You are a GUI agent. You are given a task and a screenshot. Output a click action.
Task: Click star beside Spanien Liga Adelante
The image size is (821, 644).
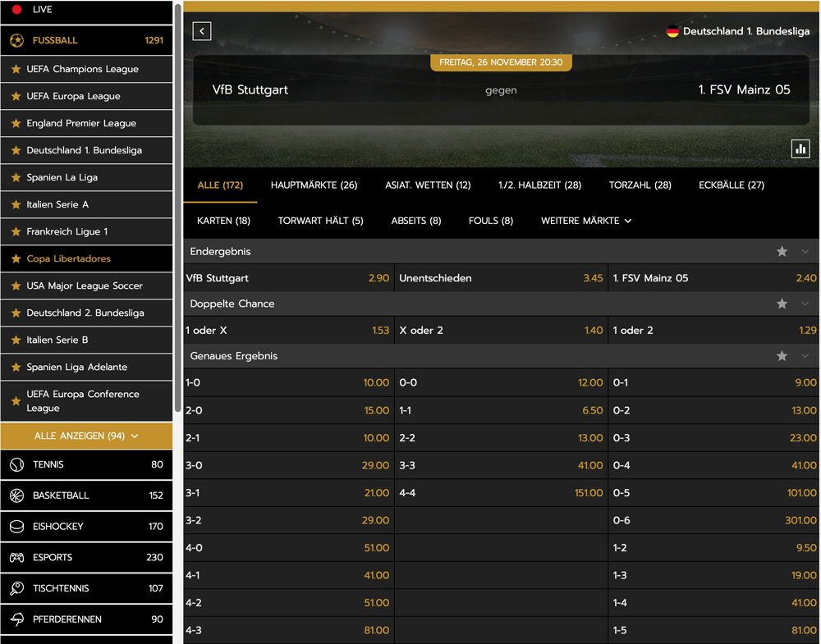point(16,368)
